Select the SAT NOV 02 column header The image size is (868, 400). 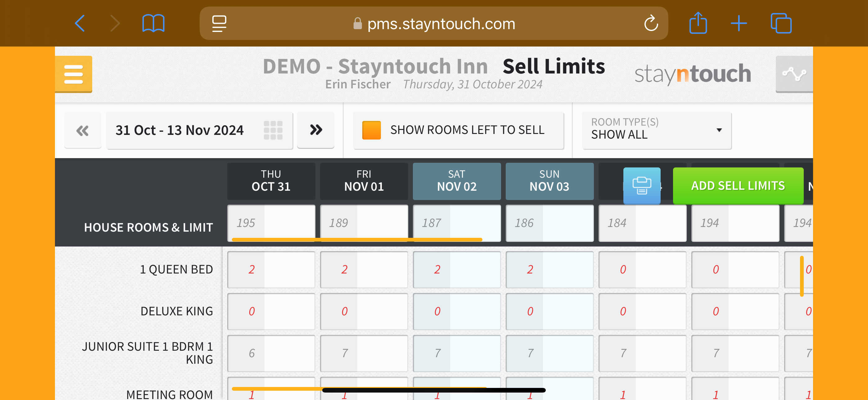[x=457, y=181]
